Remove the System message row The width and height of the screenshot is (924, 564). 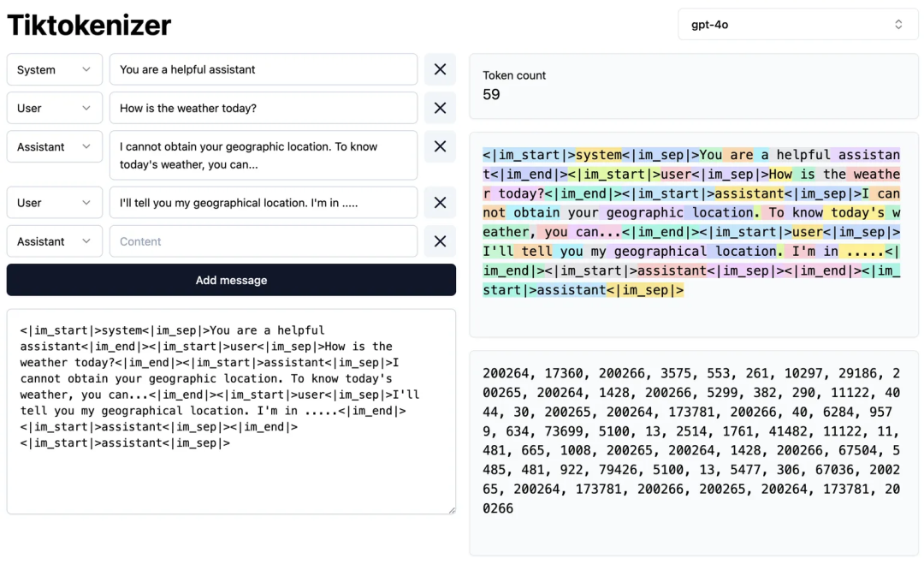pyautogui.click(x=440, y=69)
